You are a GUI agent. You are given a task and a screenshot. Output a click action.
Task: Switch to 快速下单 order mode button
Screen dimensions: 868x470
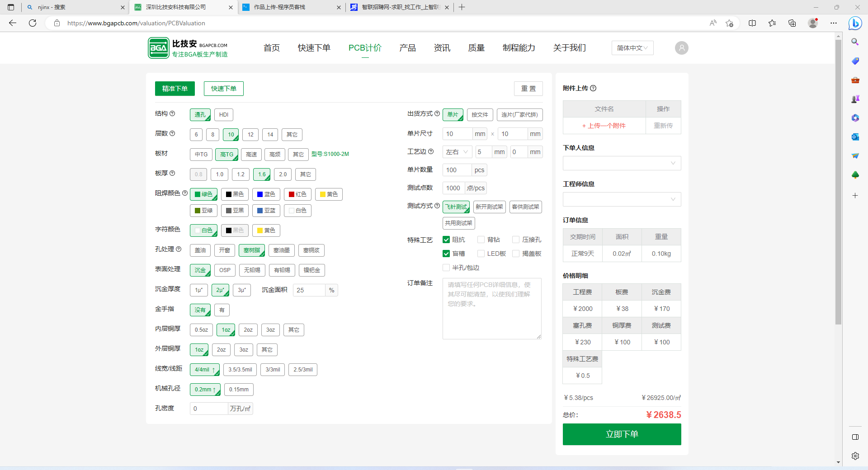point(224,89)
